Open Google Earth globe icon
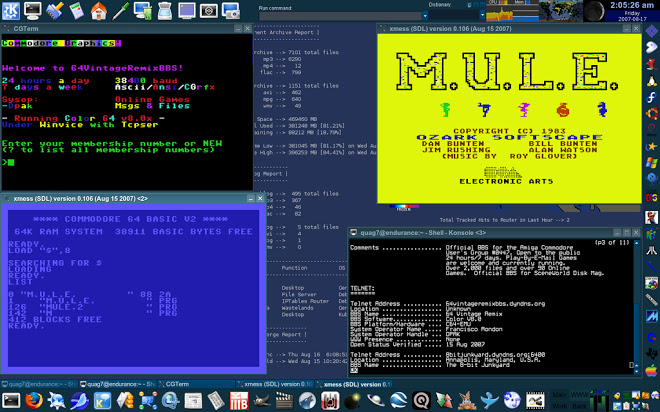660x412 pixels. 398,400
